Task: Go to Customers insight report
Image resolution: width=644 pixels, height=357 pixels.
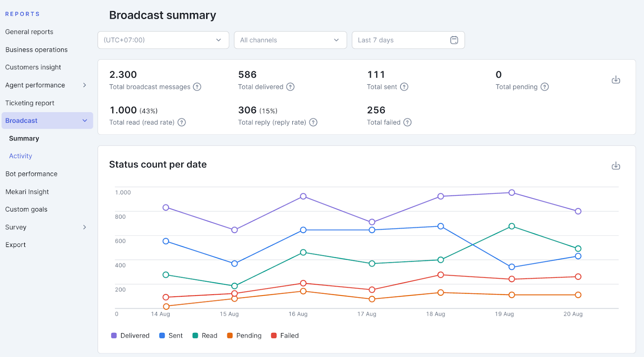Action: click(33, 67)
